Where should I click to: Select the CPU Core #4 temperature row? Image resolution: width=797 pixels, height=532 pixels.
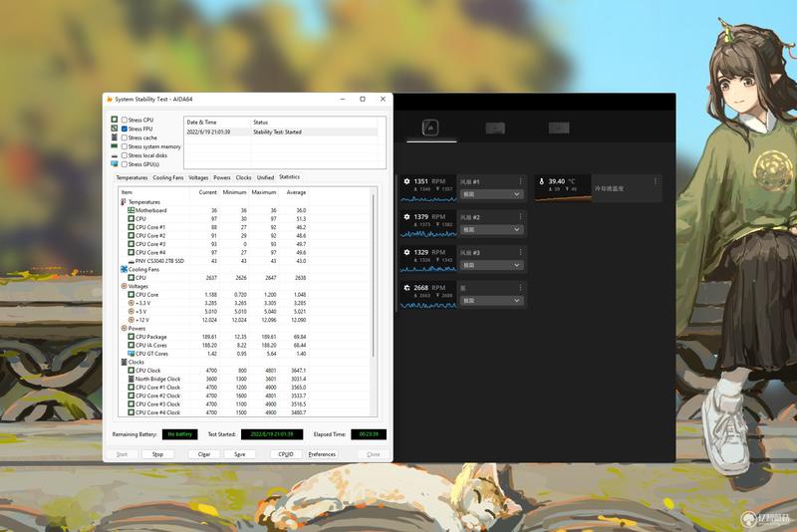pyautogui.click(x=214, y=252)
